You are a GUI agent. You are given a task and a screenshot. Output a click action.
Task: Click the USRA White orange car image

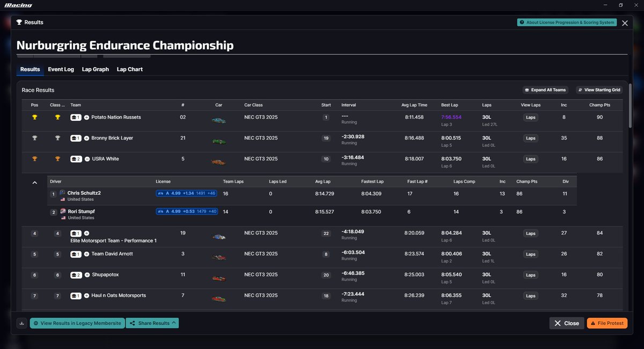219,162
